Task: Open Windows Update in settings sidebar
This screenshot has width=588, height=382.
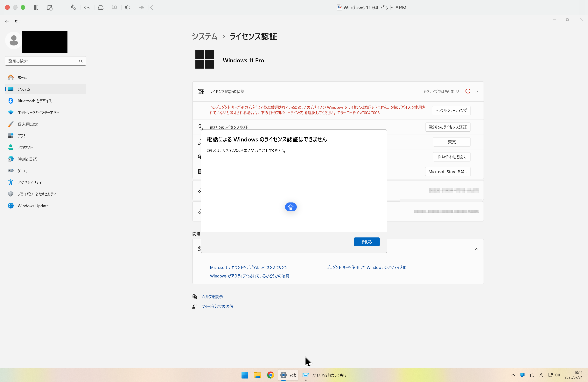Action: click(x=33, y=205)
